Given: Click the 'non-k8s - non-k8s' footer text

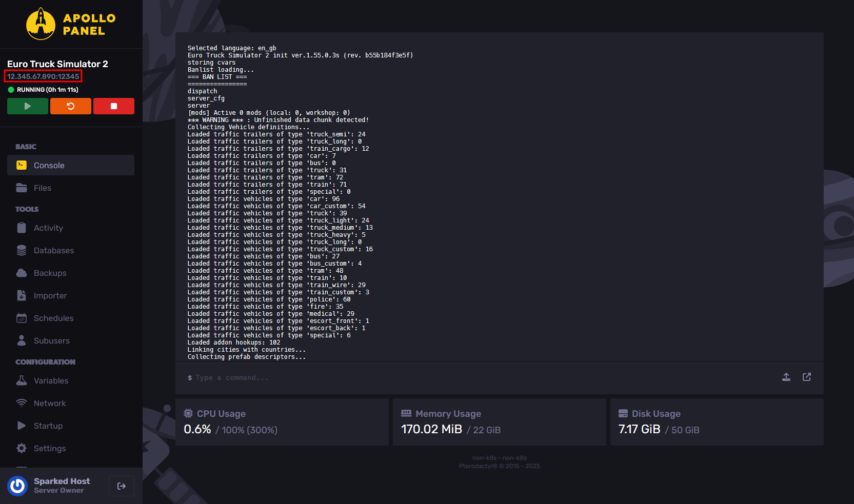Looking at the screenshot, I should click(x=500, y=458).
